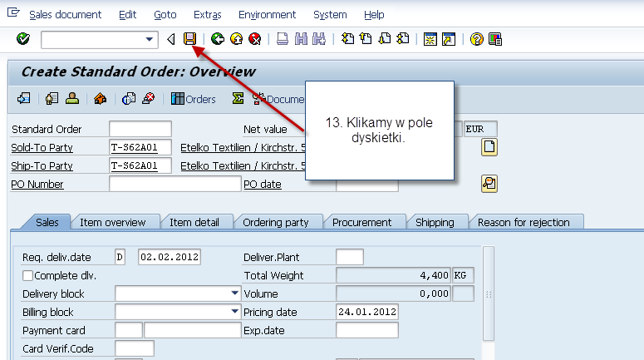Click the Standard Order number field

pyautogui.click(x=140, y=129)
